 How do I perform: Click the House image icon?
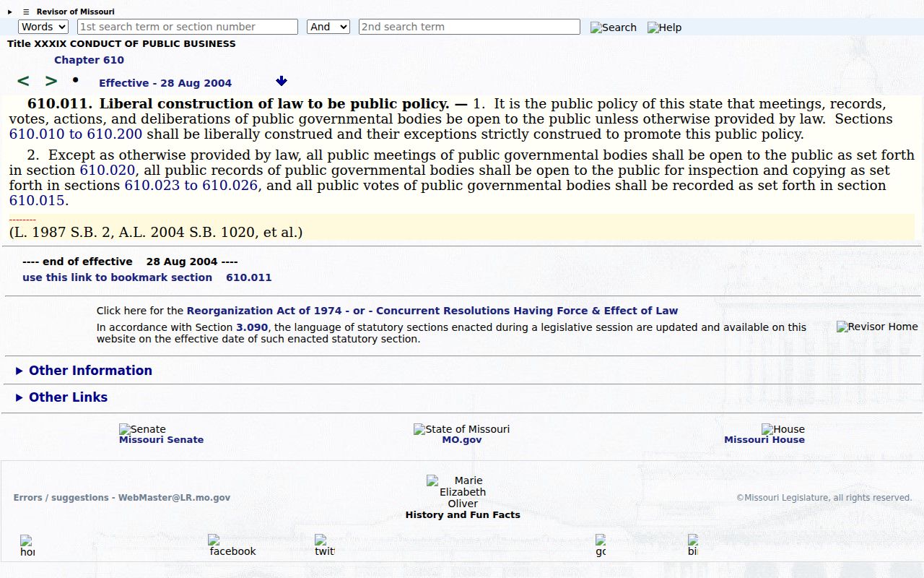click(x=783, y=429)
